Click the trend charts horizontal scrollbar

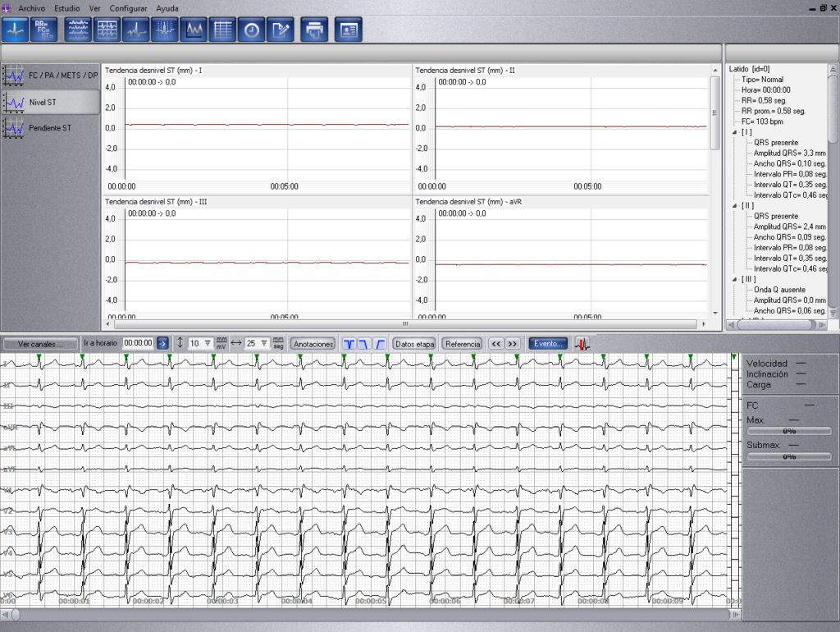coord(405,323)
